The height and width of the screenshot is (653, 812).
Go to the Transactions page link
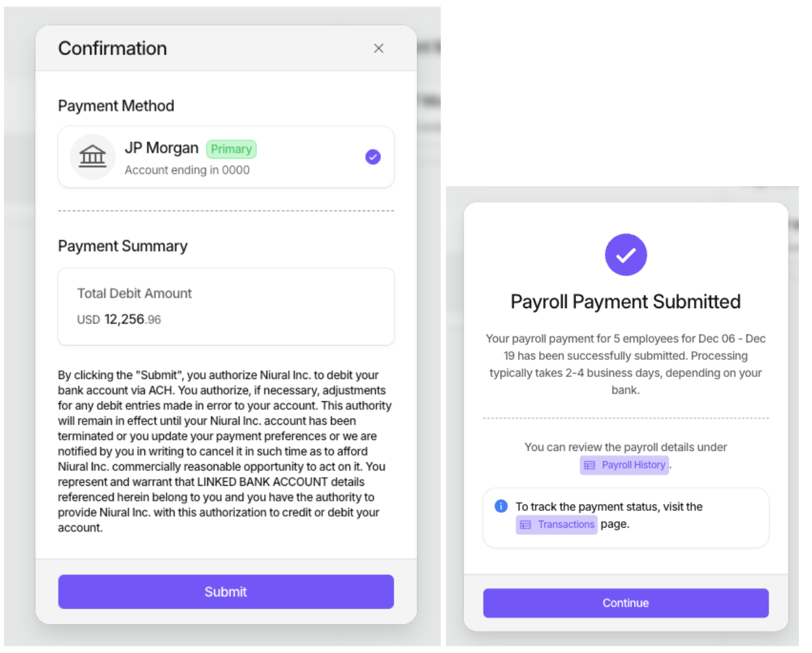[x=565, y=524]
